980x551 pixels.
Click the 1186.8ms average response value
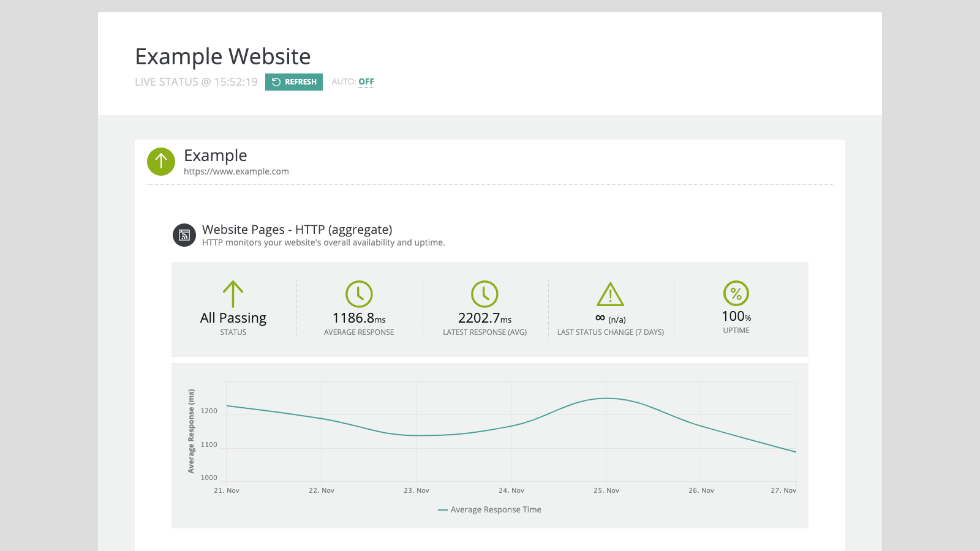tap(359, 318)
